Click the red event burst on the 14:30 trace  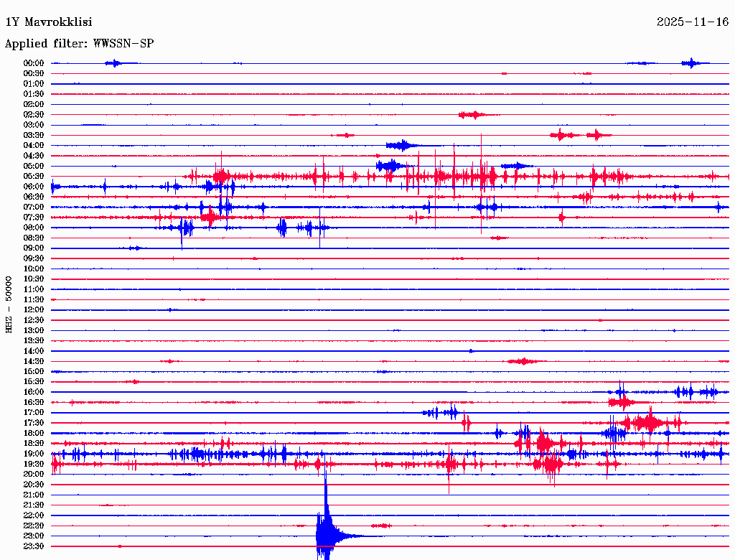coord(523,362)
